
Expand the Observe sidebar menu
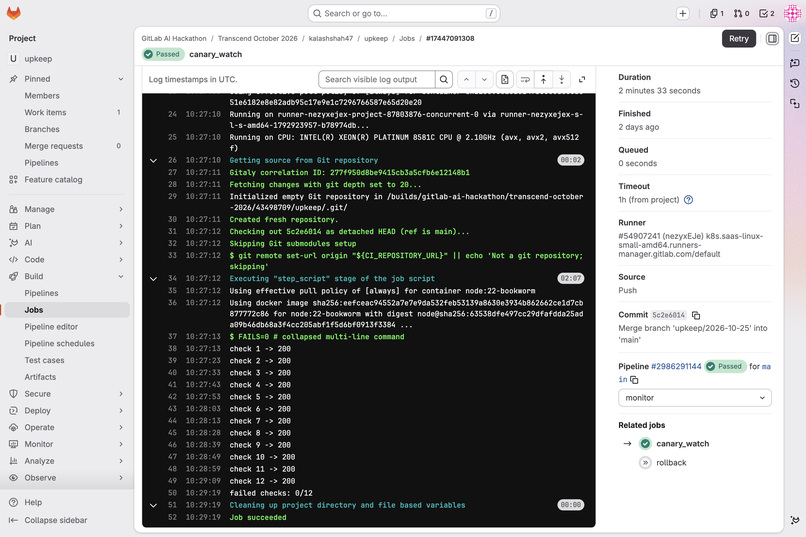(67, 478)
